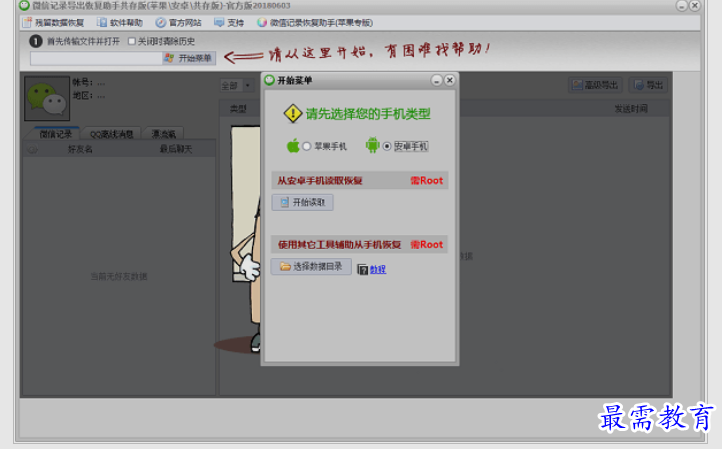The width and height of the screenshot is (722, 449).
Task: Select the 苹果手机 radio button
Action: (x=307, y=146)
